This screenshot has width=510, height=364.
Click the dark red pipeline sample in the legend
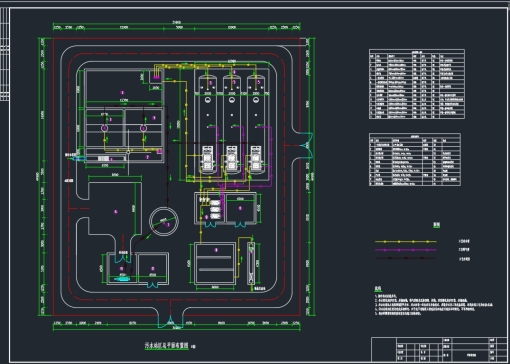tap(406, 258)
